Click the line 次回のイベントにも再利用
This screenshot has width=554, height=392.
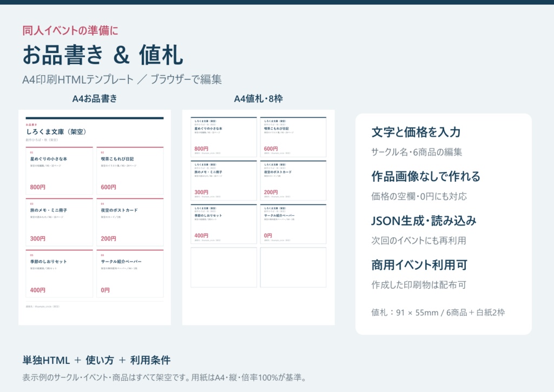pos(419,241)
